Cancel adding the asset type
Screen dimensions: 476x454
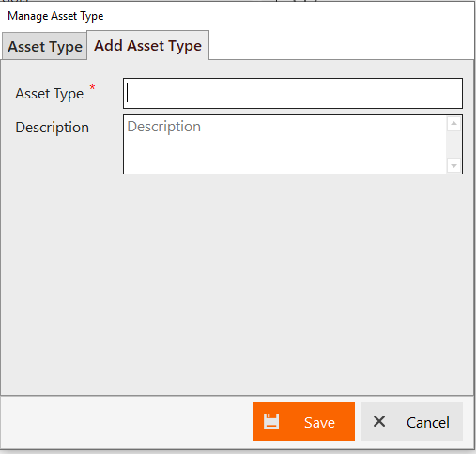coord(411,421)
